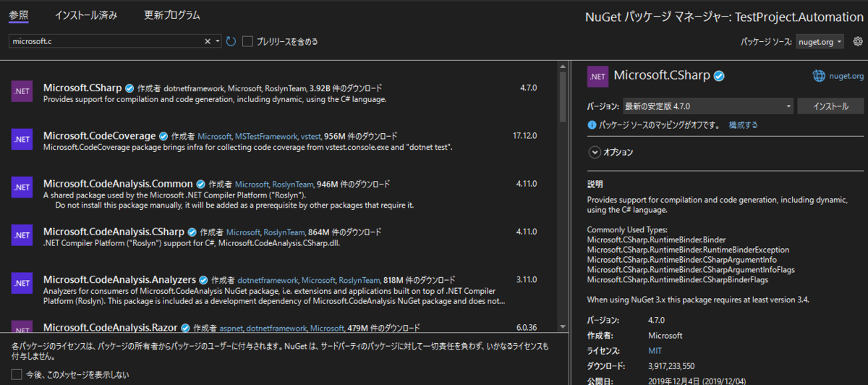Viewport: 868px width, 385px height.
Task: Switch to the Installed (インストール済み) tab
Action: tap(86, 14)
